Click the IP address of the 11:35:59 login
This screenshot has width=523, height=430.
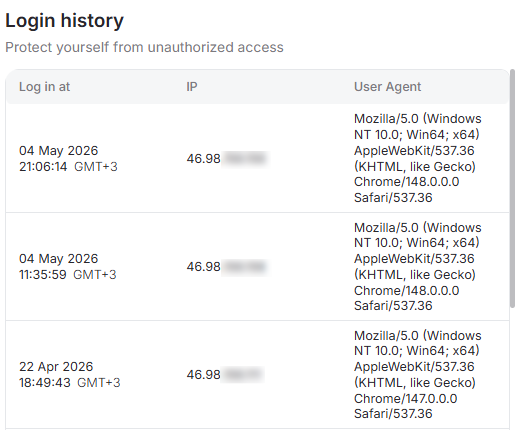tap(227, 267)
